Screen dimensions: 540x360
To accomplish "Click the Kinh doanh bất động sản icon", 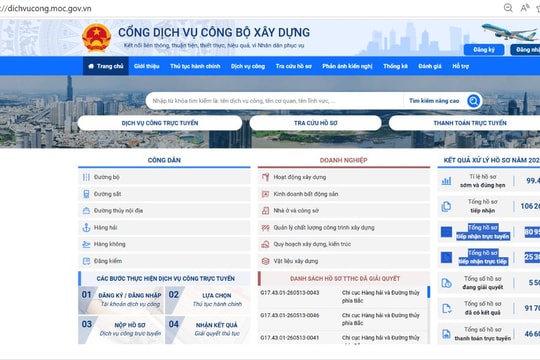I will (265, 194).
